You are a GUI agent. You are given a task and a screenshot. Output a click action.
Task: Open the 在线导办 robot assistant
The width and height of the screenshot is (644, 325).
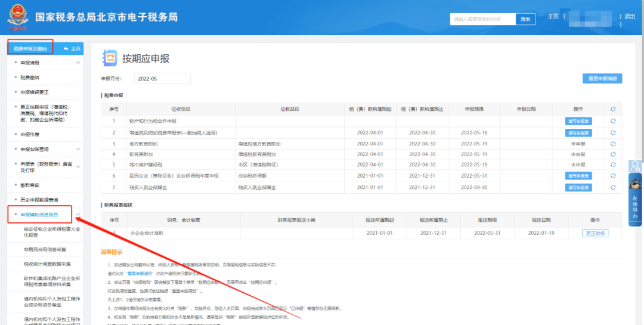click(x=635, y=199)
